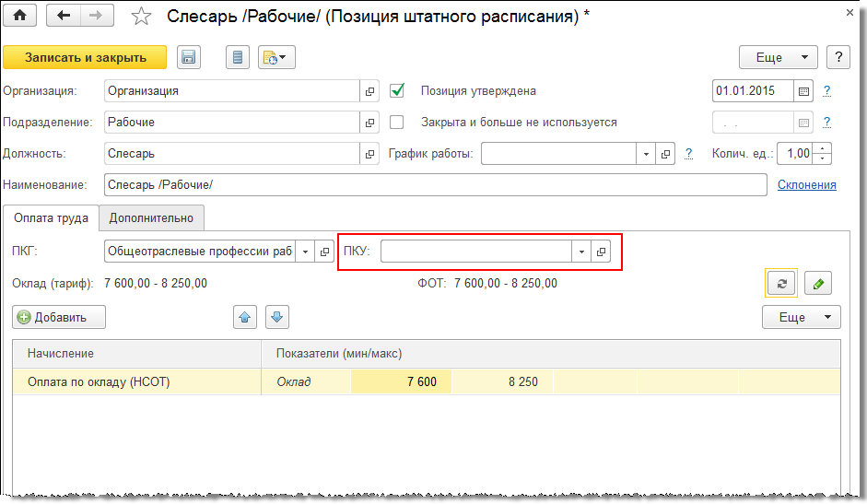Click the Наименование text field
867x504 pixels.
pos(435,185)
